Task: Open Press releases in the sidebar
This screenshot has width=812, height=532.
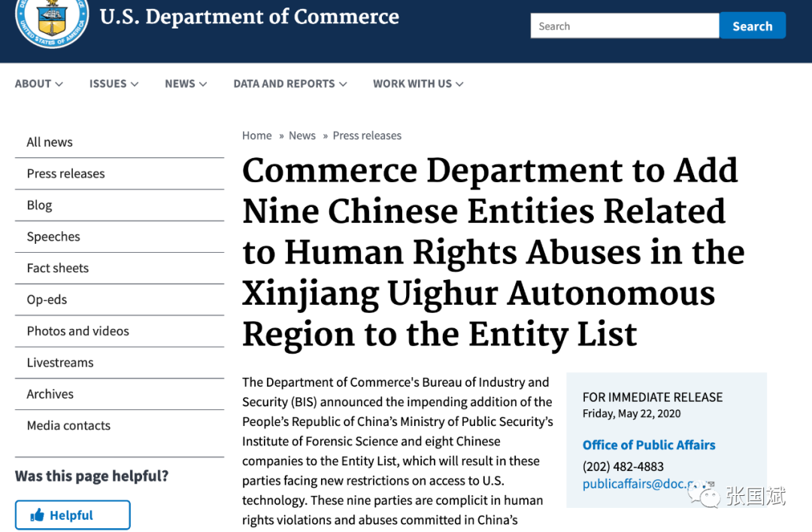Action: pos(65,174)
